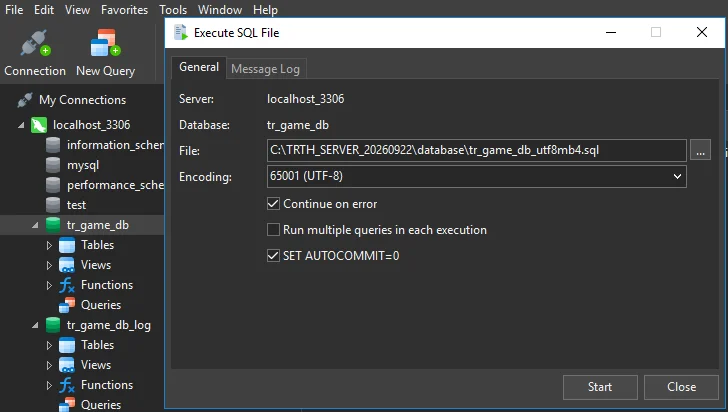Image resolution: width=728 pixels, height=412 pixels.
Task: Close the Execute SQL File window
Action: pos(702,32)
